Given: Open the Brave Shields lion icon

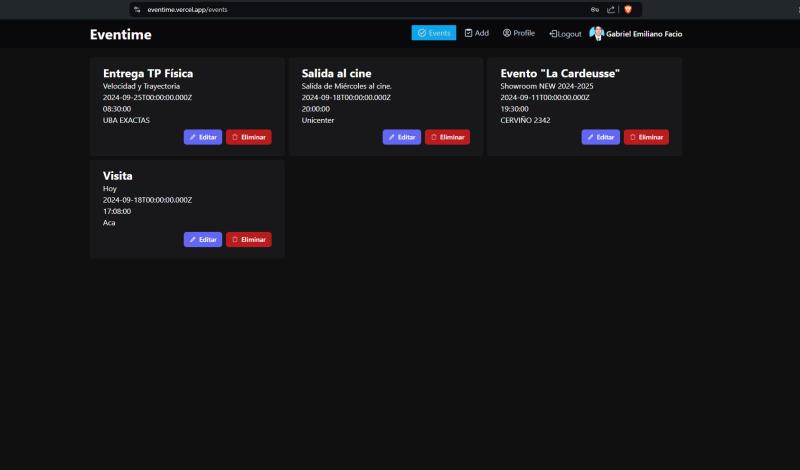Looking at the screenshot, I should (628, 9).
